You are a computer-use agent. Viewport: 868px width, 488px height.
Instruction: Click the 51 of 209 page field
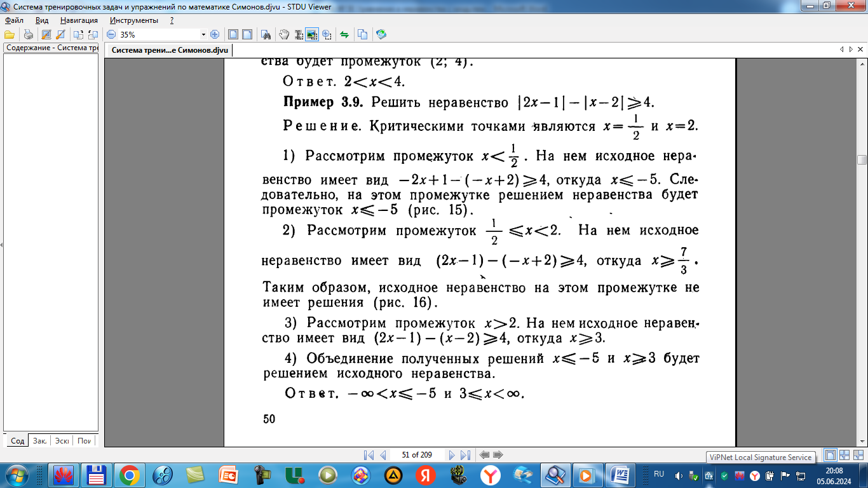tap(417, 455)
